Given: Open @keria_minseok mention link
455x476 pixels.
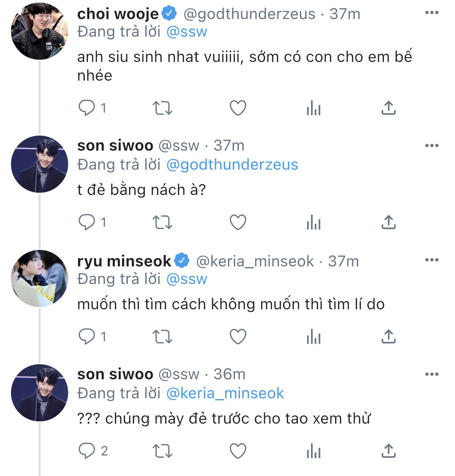Looking at the screenshot, I should click(225, 393).
